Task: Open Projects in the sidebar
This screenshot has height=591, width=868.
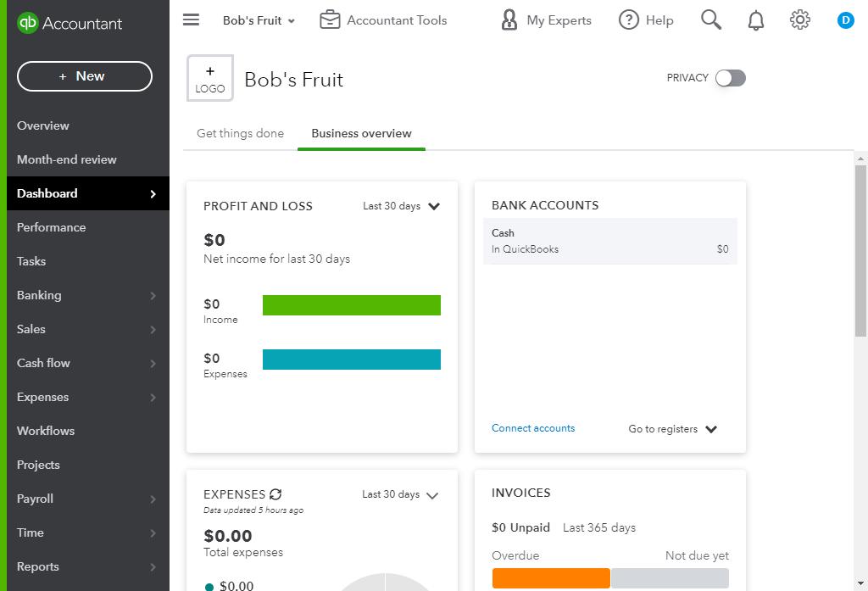Action: pos(38,465)
